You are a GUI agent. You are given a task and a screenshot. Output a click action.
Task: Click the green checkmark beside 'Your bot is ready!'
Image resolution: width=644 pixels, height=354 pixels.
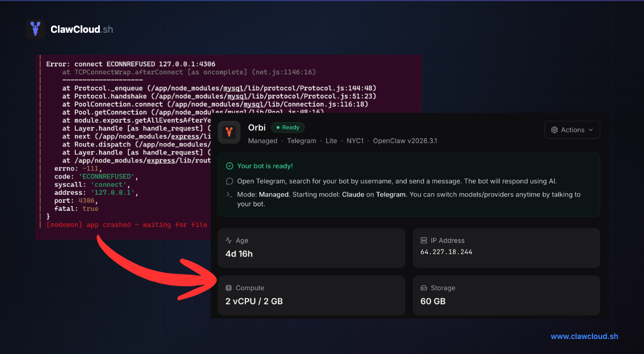click(229, 166)
